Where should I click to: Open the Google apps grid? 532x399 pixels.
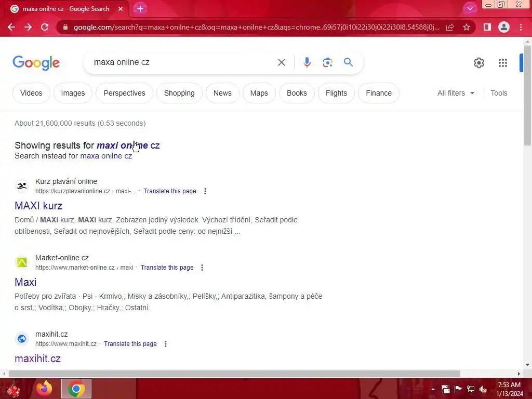[502, 63]
